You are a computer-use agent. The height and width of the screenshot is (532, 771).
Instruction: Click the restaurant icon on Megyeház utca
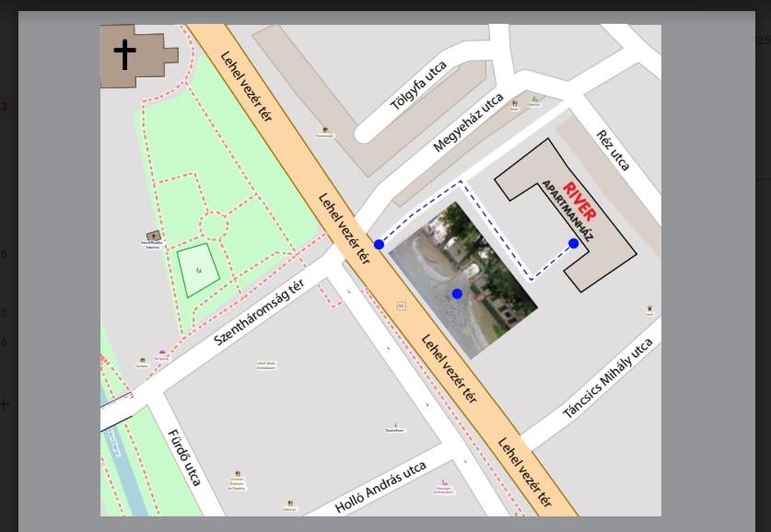click(514, 104)
